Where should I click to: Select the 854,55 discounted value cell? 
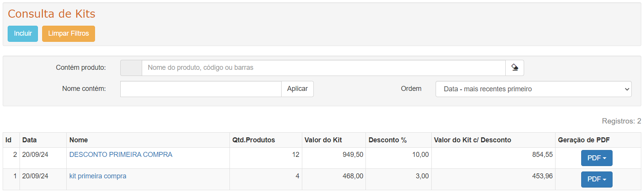click(x=542, y=155)
